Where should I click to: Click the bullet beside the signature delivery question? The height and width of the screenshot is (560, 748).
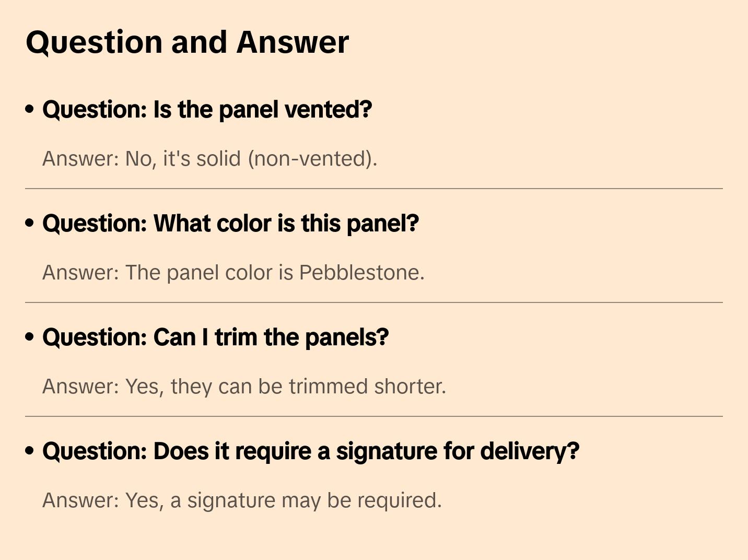pos(30,451)
